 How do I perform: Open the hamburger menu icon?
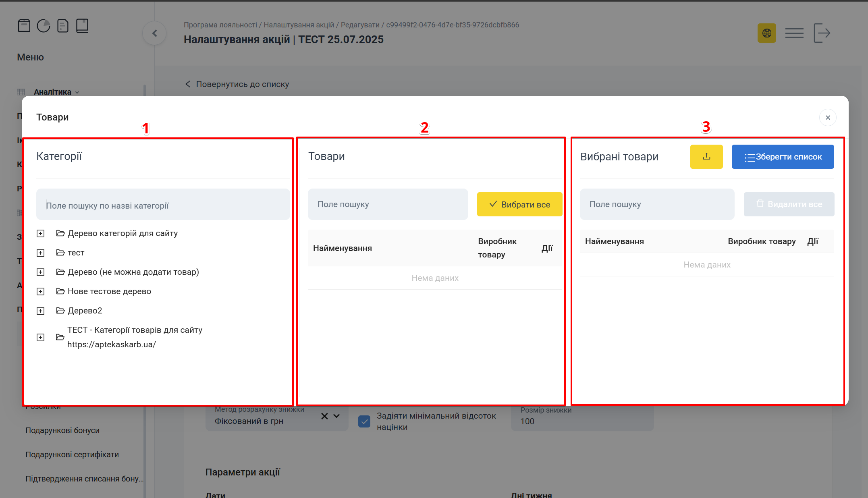pos(794,33)
